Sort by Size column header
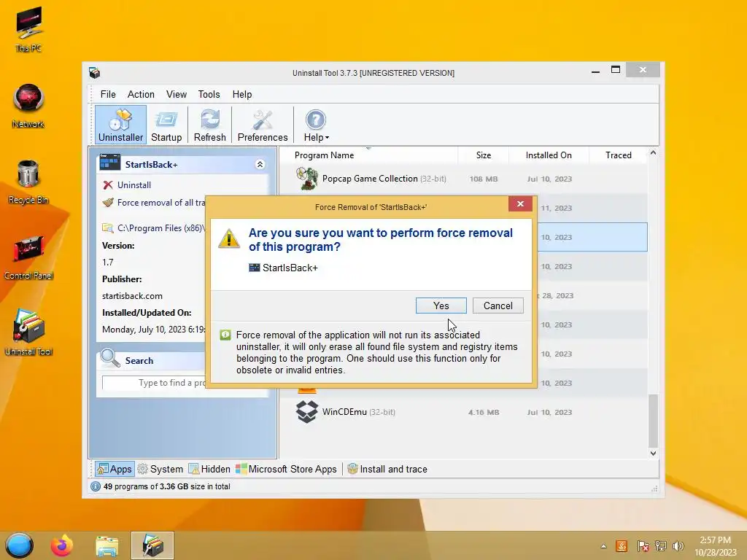The height and width of the screenshot is (560, 747). point(483,155)
